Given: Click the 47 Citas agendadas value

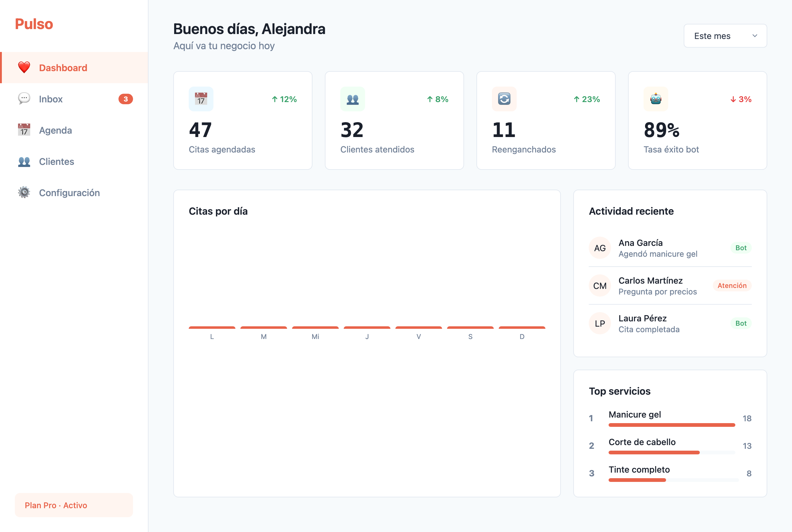Looking at the screenshot, I should [x=200, y=130].
